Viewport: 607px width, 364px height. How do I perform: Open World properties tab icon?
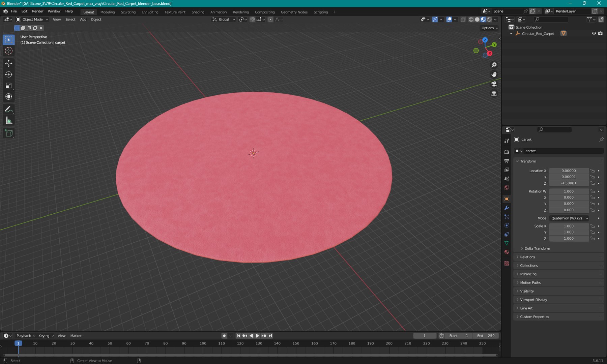507,188
